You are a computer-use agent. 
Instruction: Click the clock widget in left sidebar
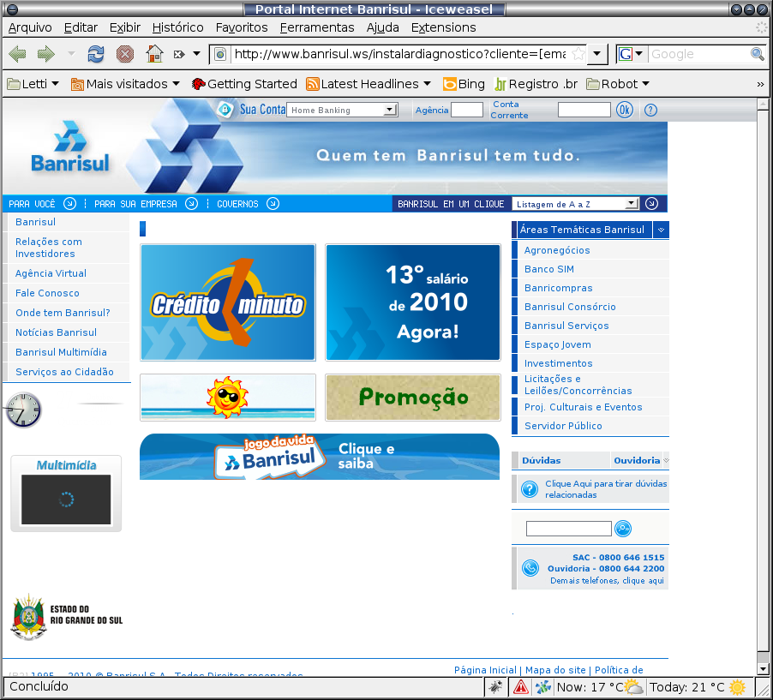(x=23, y=410)
